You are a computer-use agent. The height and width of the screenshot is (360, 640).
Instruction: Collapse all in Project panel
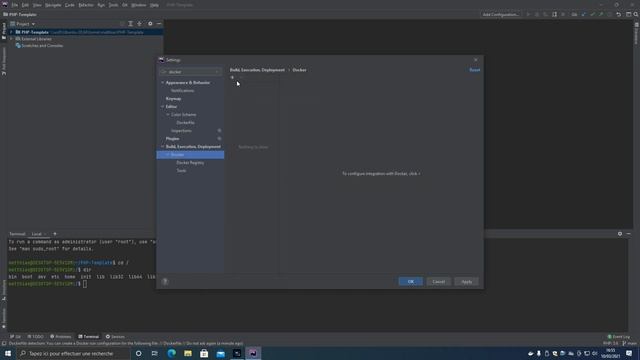pyautogui.click(x=139, y=24)
